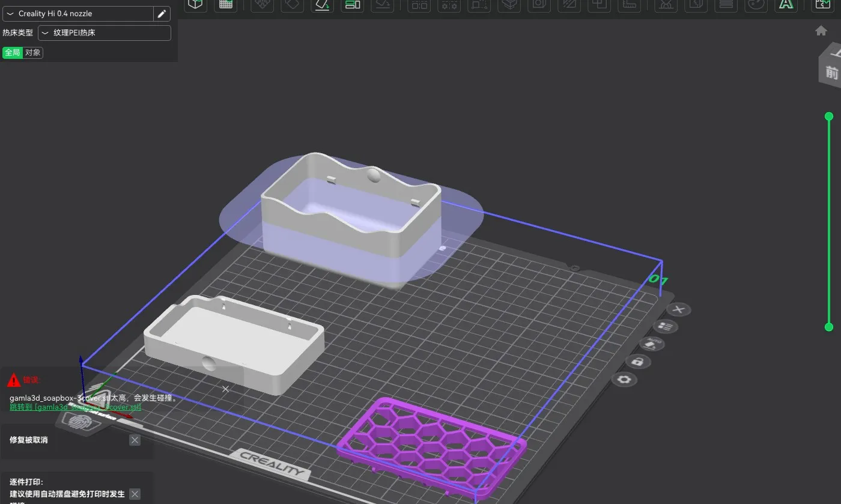Switch to 对象 object settings mode
This screenshot has width=841, height=504.
pos(33,53)
